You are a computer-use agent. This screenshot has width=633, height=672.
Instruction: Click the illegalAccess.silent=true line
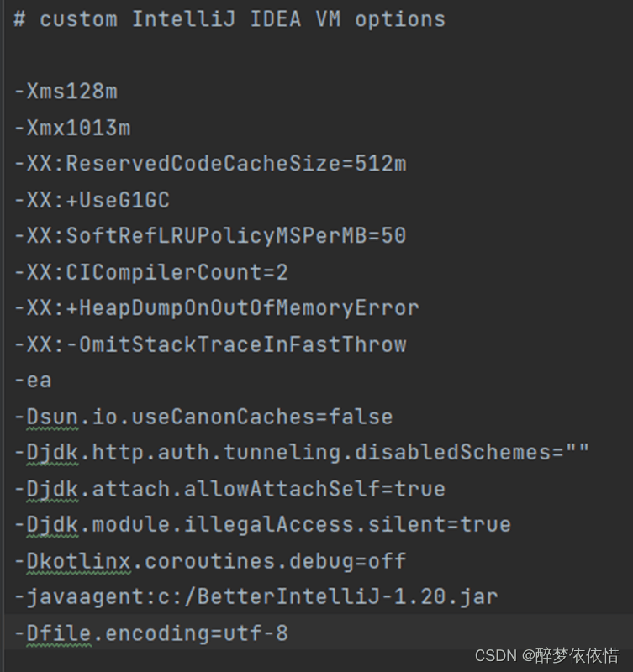[262, 525]
